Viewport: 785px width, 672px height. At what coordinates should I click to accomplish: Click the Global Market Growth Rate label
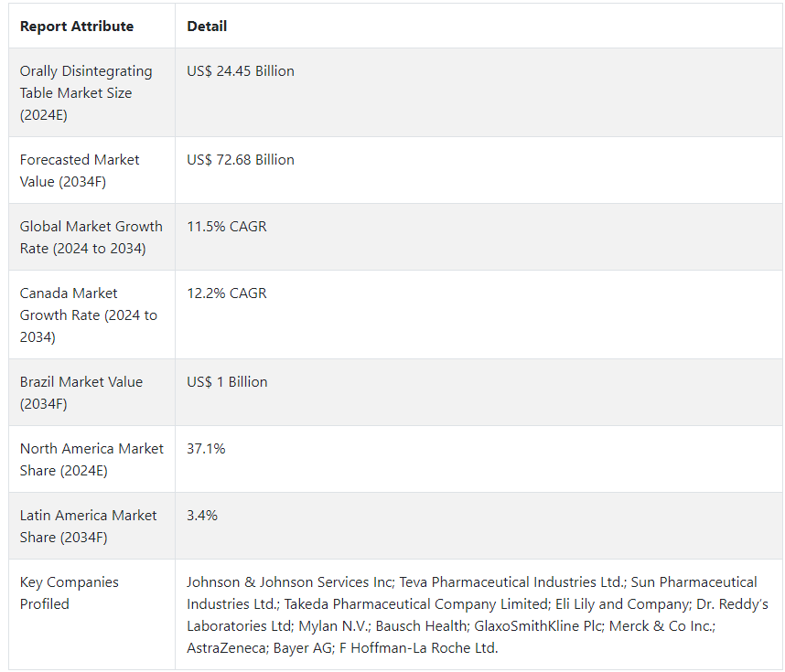point(91,237)
